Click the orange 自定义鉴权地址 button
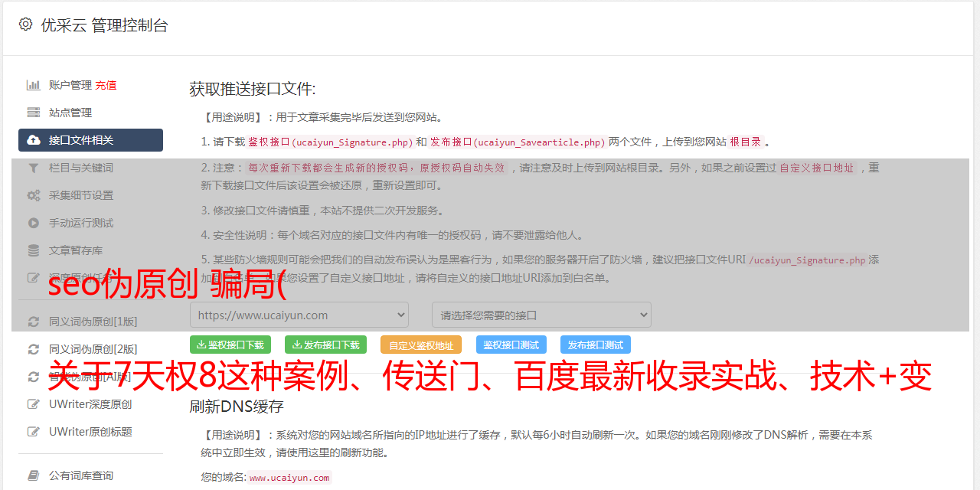Screen dimensions: 980x490 [421, 345]
